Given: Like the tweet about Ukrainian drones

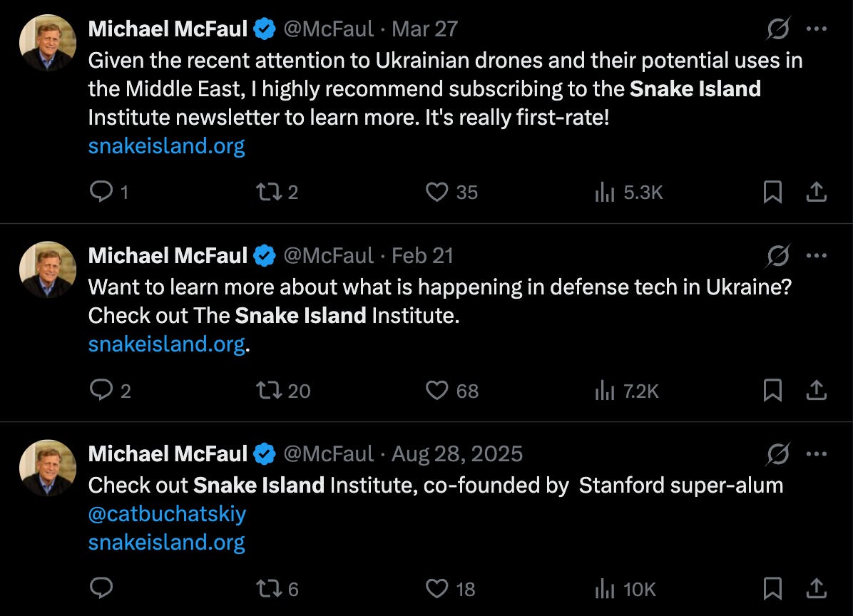Looking at the screenshot, I should point(436,192).
